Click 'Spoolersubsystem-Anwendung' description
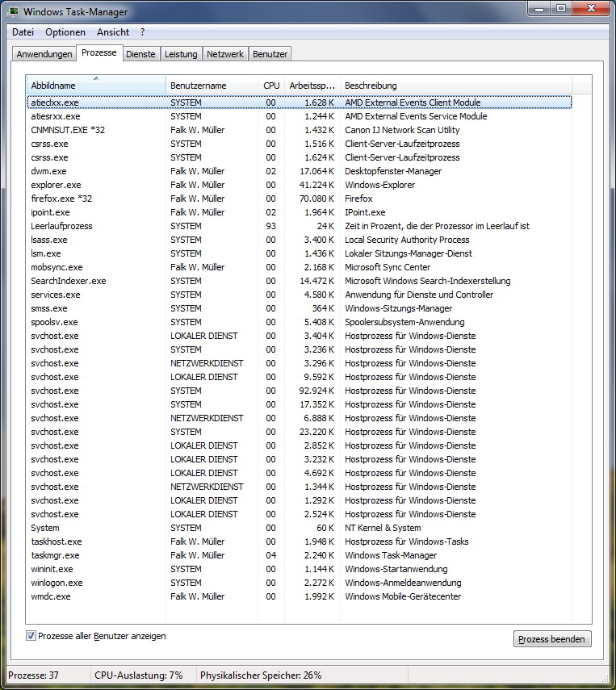Screen dimensions: 616x690 404,322
